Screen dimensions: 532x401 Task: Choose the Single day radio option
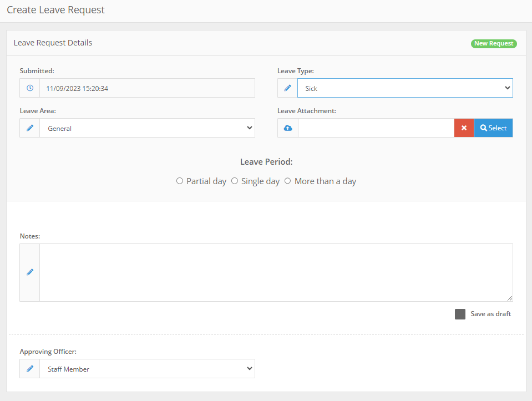pos(235,181)
